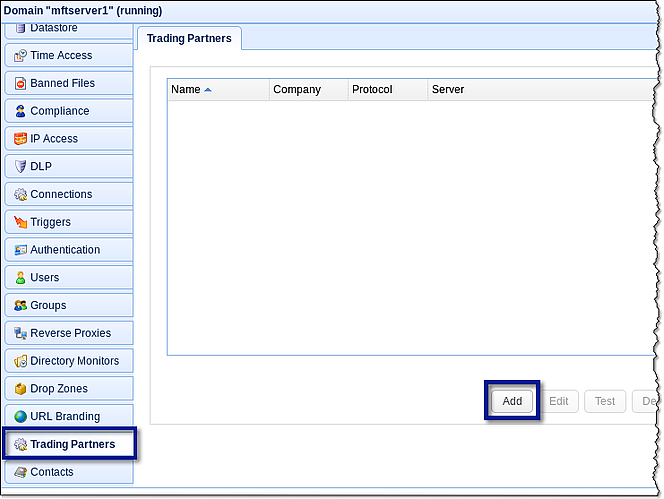The image size is (664, 499).
Task: Click the Reverse Proxies computers icon
Action: coord(20,333)
